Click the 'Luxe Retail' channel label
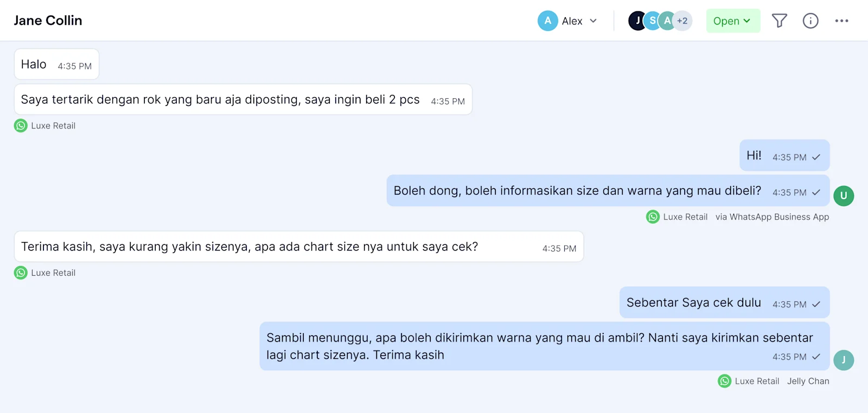The width and height of the screenshot is (868, 413). tap(53, 125)
